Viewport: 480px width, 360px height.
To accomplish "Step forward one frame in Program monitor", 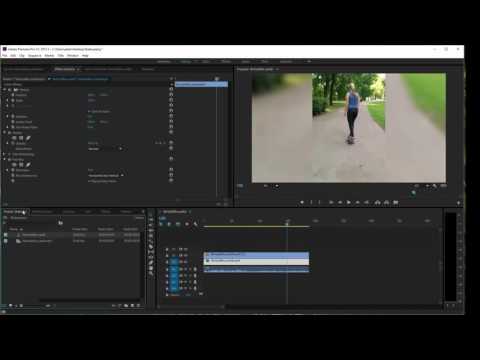I will (358, 202).
